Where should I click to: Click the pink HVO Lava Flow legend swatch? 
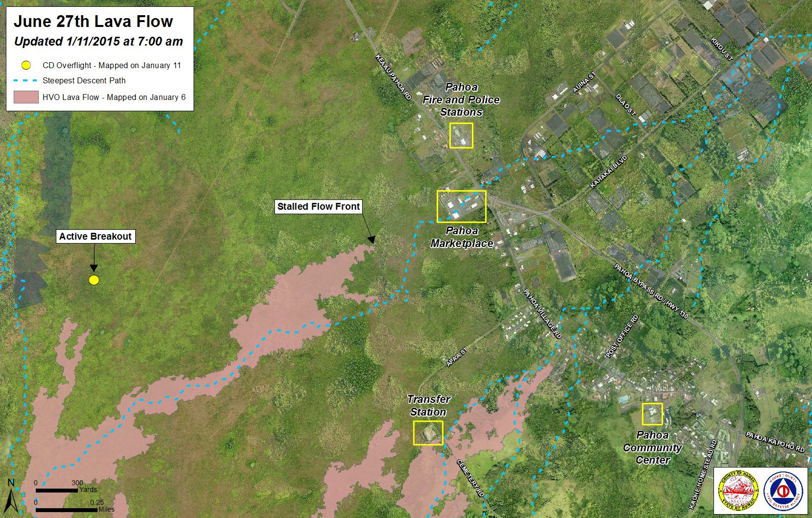click(x=26, y=97)
